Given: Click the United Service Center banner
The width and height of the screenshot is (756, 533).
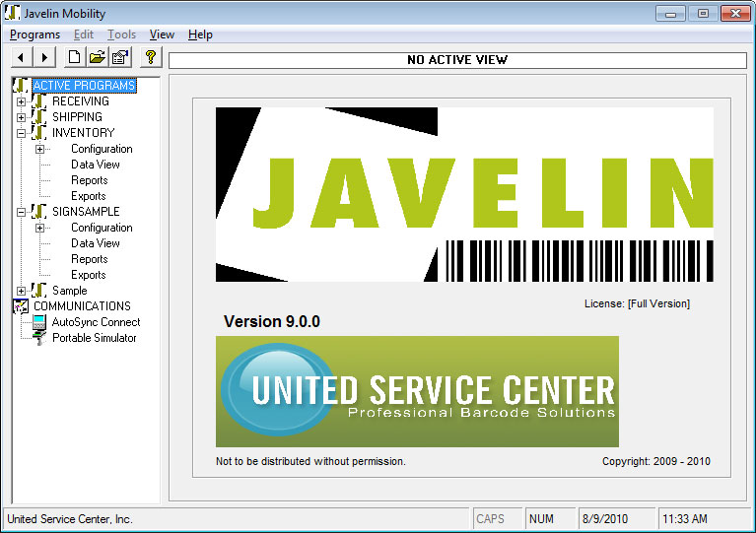Looking at the screenshot, I should pyautogui.click(x=417, y=391).
